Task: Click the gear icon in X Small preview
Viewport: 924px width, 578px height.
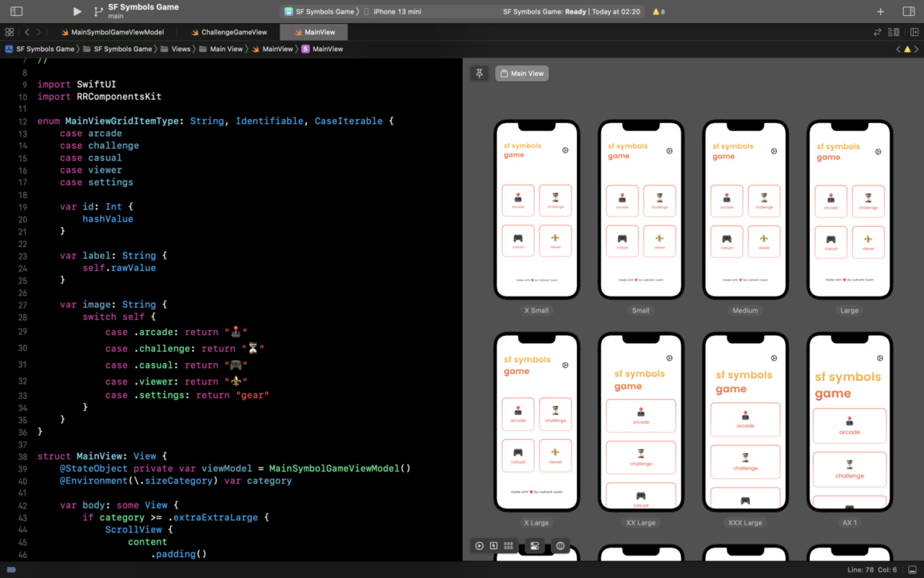Action: pyautogui.click(x=565, y=150)
